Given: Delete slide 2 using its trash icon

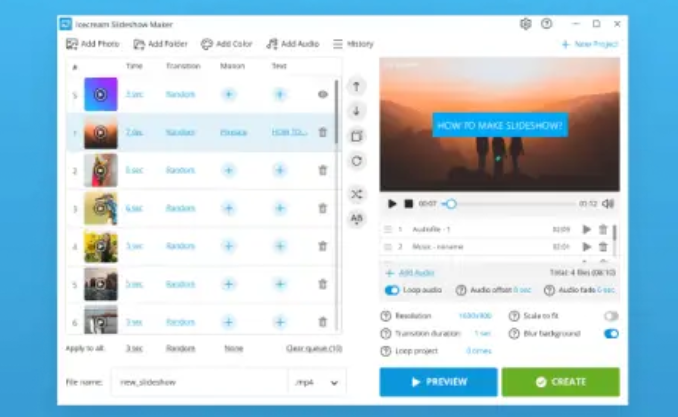Looking at the screenshot, I should point(323,170).
